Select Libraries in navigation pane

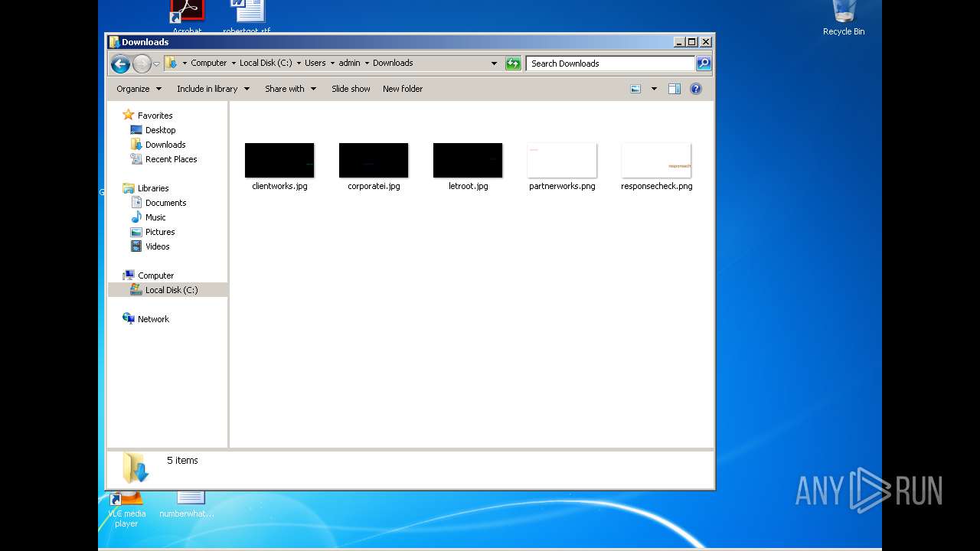(153, 188)
